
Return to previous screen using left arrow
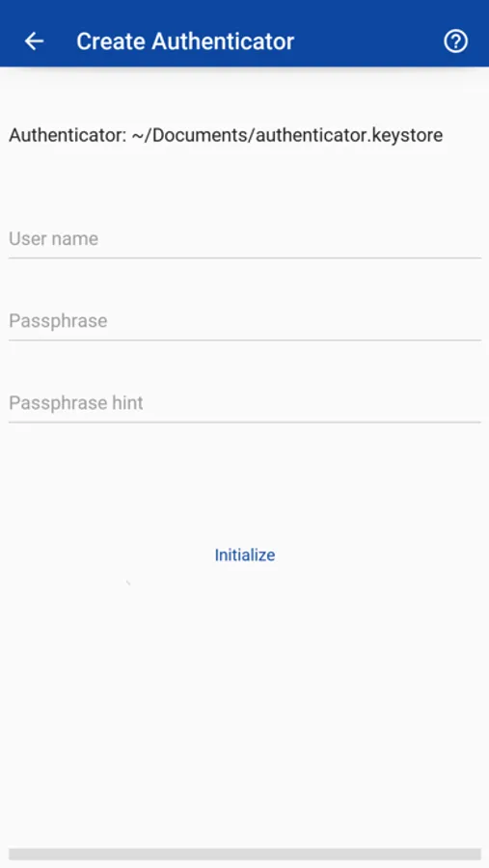tap(35, 41)
